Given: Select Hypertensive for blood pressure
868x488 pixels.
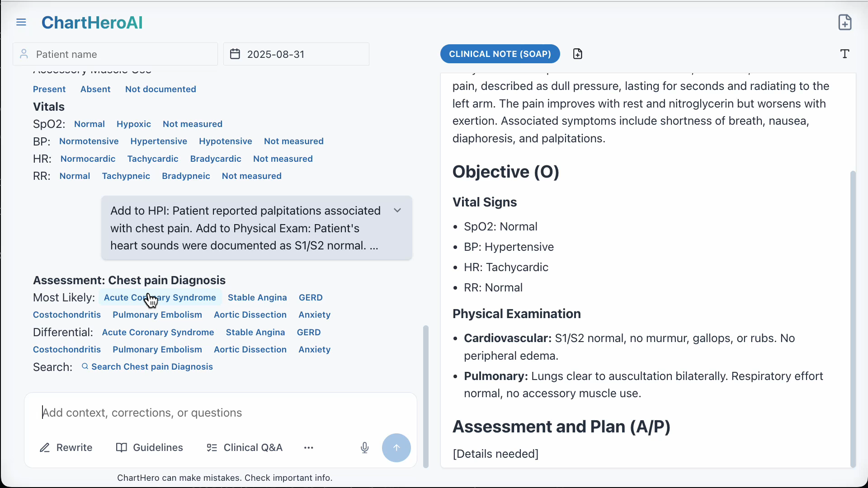Looking at the screenshot, I should tap(159, 141).
